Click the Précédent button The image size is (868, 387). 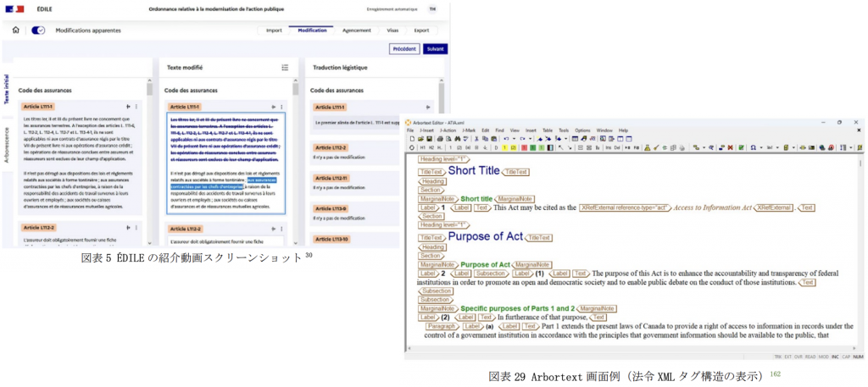404,48
